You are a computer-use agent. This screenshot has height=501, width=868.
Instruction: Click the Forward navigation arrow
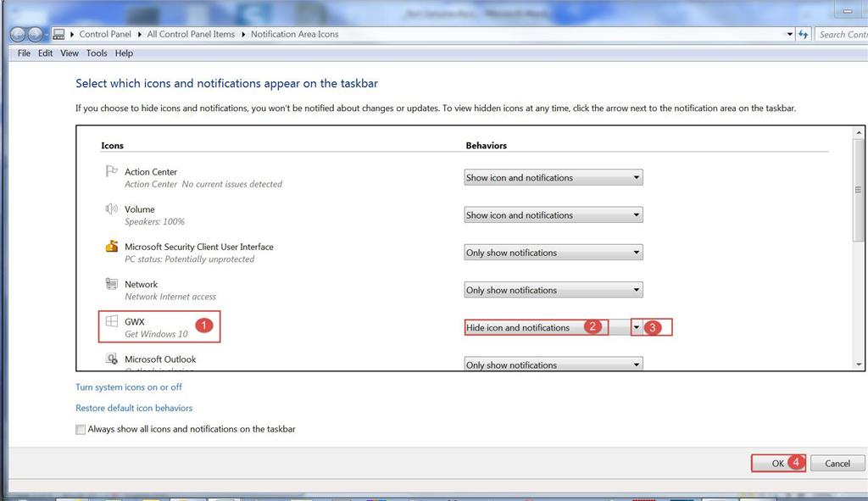pos(36,34)
